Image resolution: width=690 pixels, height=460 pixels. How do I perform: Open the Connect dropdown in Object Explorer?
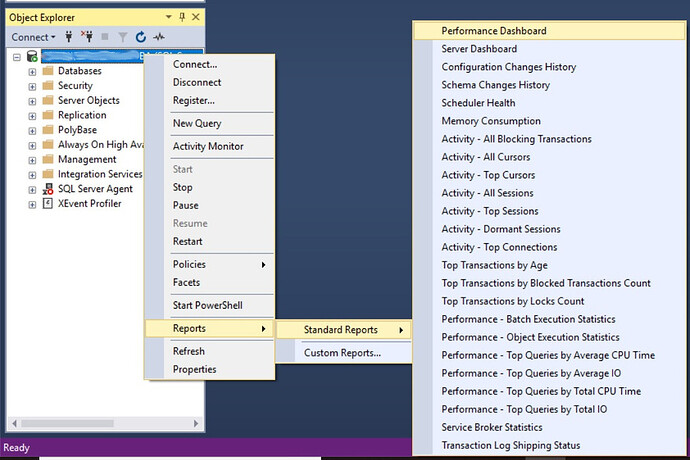pyautogui.click(x=33, y=37)
